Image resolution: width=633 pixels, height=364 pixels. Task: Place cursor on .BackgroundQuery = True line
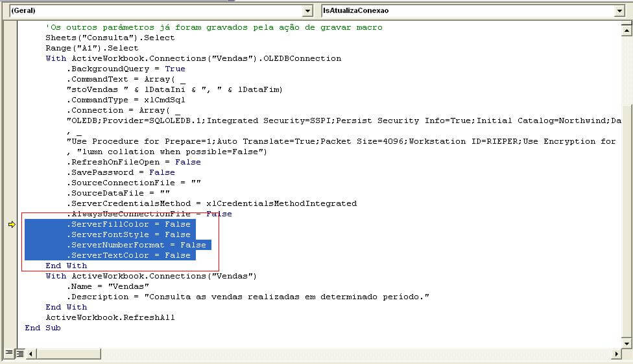(x=126, y=69)
